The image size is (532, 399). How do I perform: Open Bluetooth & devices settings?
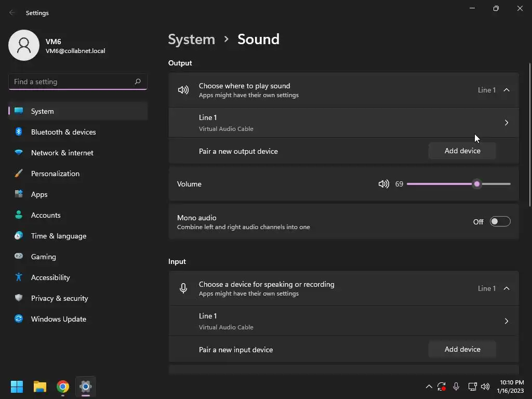click(63, 132)
